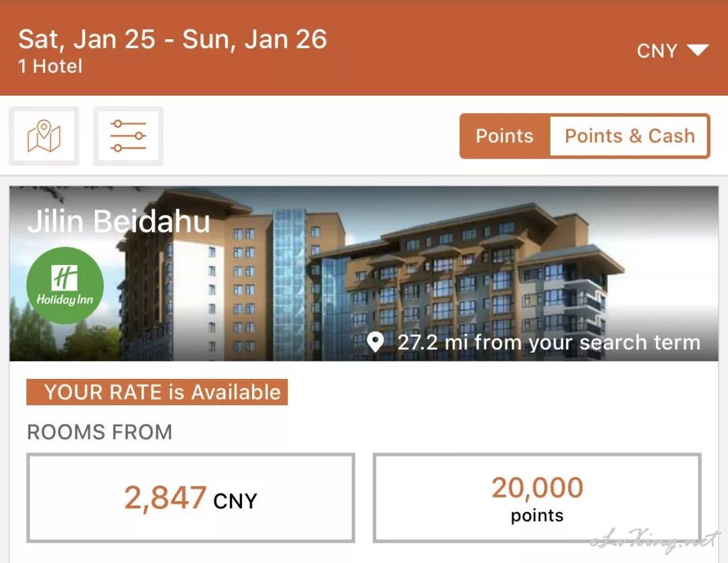Viewport: 728px width, 563px height.
Task: Choose the 20,000 points rate box
Action: [537, 498]
